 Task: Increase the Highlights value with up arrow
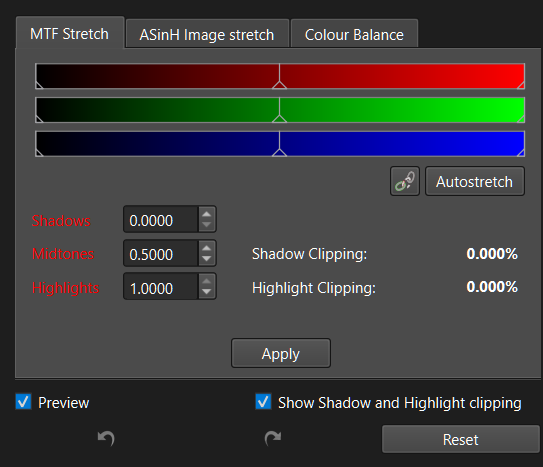207,281
